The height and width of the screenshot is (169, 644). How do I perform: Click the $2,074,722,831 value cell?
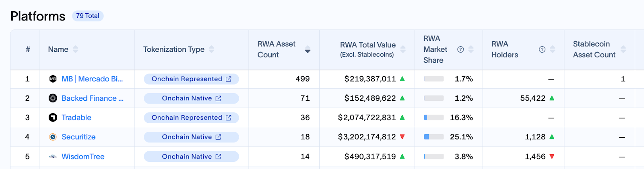pyautogui.click(x=367, y=117)
